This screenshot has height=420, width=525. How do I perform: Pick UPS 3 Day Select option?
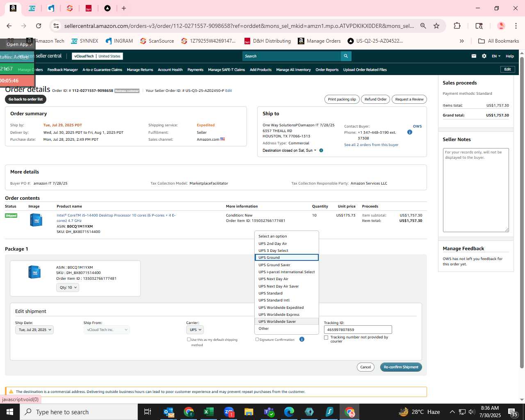287,251
